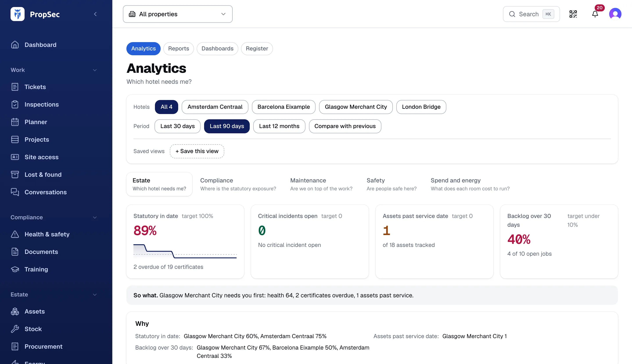The width and height of the screenshot is (632, 364).
Task: Collapse the Estate sidebar section chevron
Action: coord(95,294)
